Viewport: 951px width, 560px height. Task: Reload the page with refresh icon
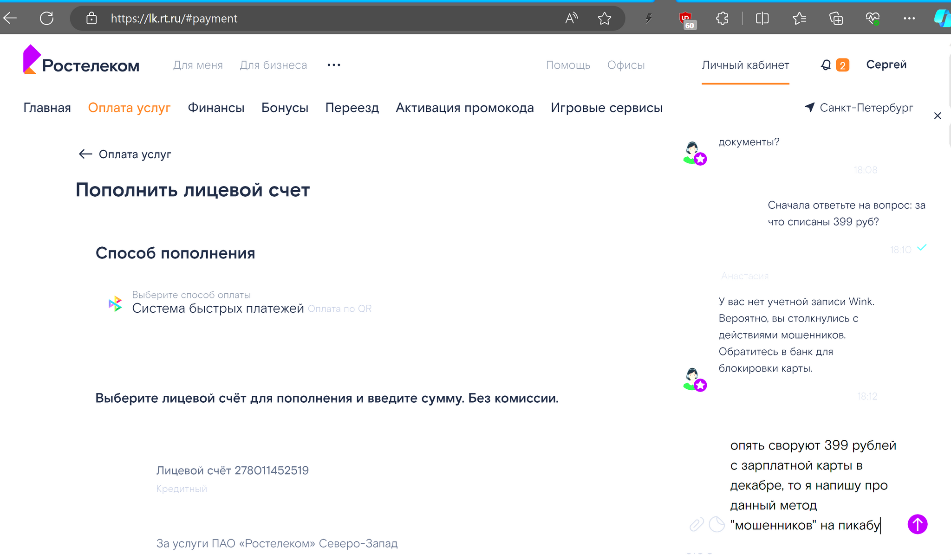[46, 19]
